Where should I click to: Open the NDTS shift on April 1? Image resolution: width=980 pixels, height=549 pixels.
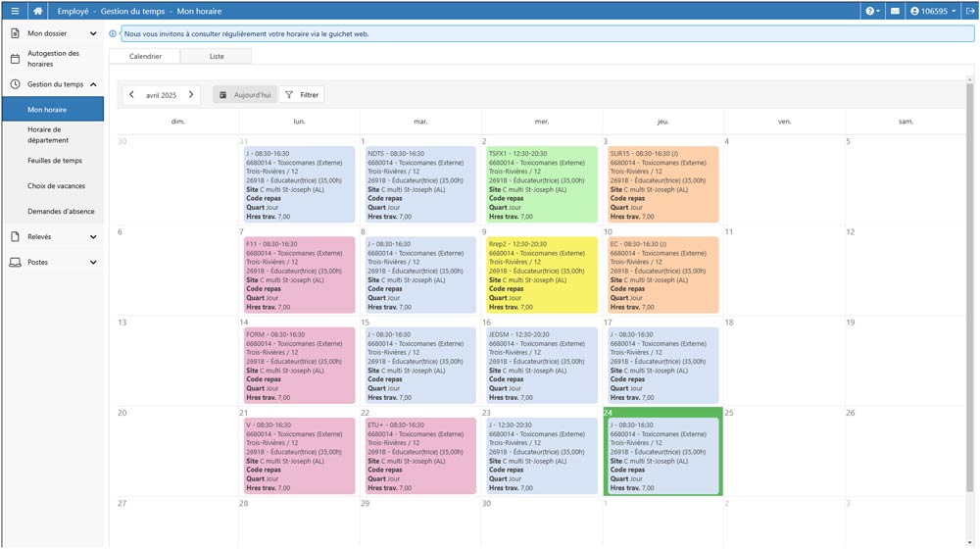point(420,184)
